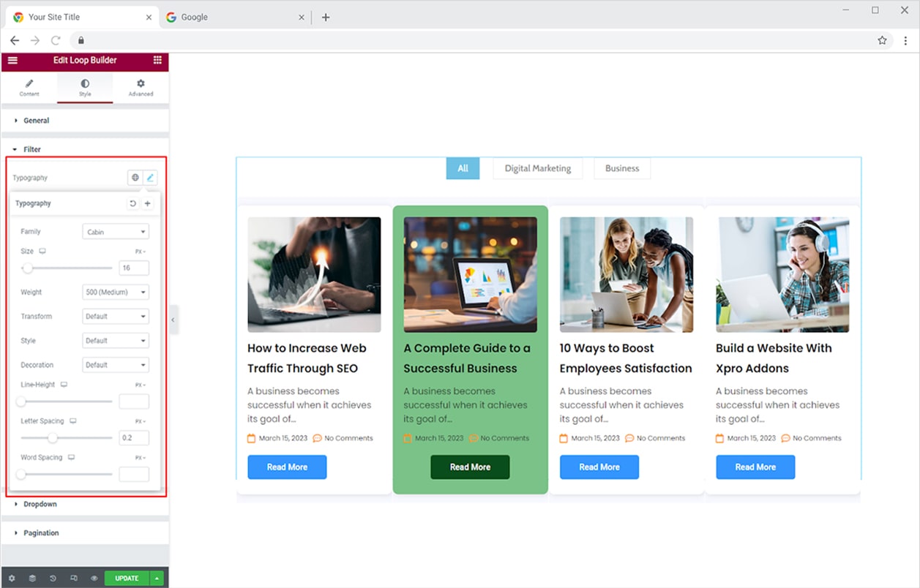Click the green UPDATE button

(x=127, y=578)
